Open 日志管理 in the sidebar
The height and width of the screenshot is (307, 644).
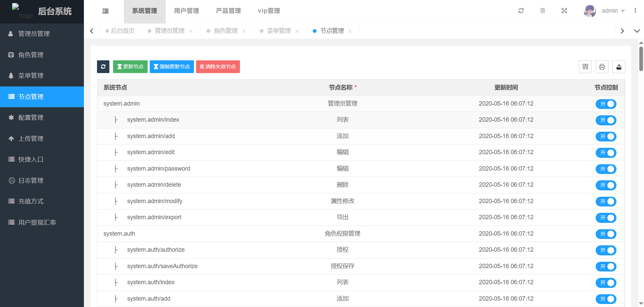[31, 181]
